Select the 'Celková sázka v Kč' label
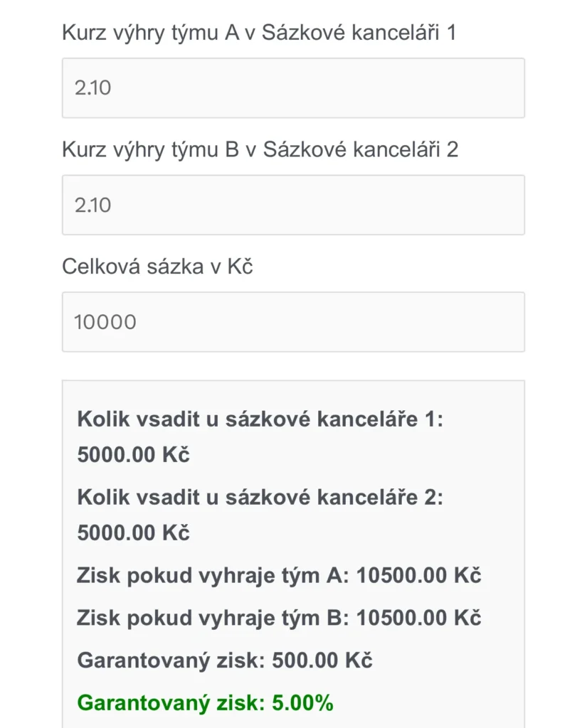The height and width of the screenshot is (728, 587). tap(157, 267)
